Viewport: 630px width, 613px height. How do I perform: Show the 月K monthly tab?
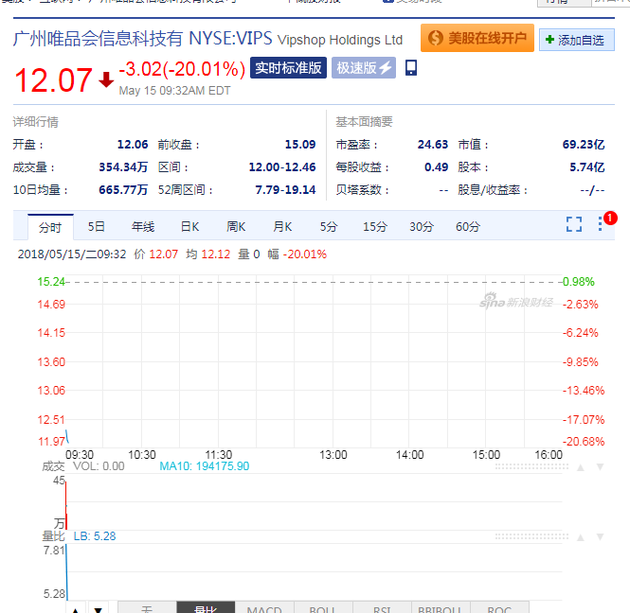(x=282, y=227)
